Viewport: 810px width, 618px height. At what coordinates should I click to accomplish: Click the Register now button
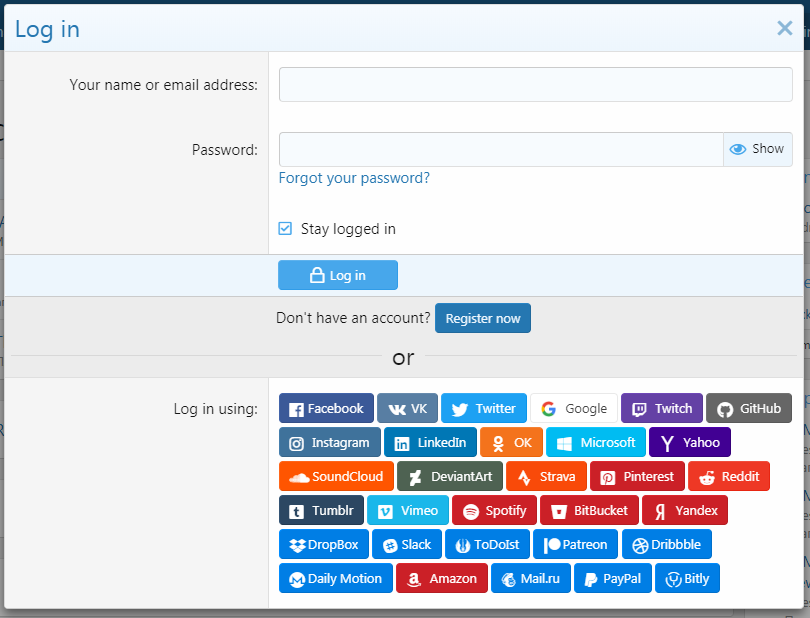coord(483,318)
